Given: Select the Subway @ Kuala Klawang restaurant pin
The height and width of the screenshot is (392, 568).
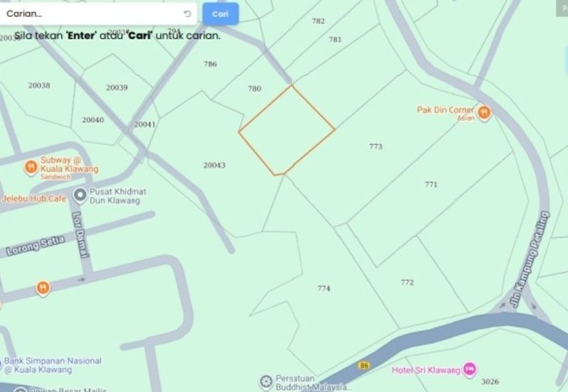Looking at the screenshot, I should 31,168.
